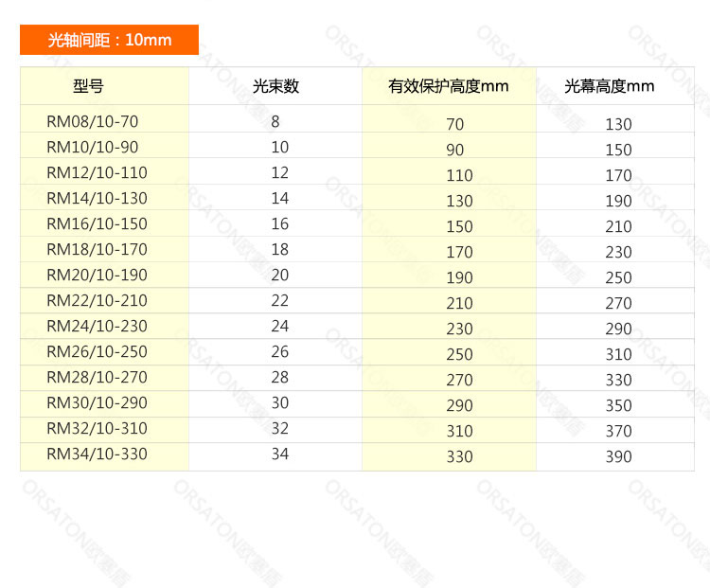Image resolution: width=710 pixels, height=588 pixels.
Task: Click the orange 光轴间距：10mm label
Action: click(x=110, y=40)
